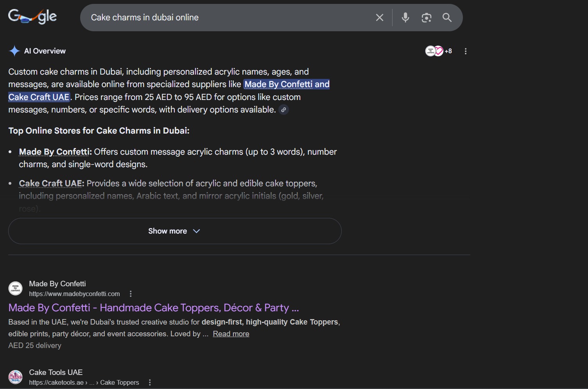
Task: Click highlighted Made By Confetti and link
Action: coord(287,84)
